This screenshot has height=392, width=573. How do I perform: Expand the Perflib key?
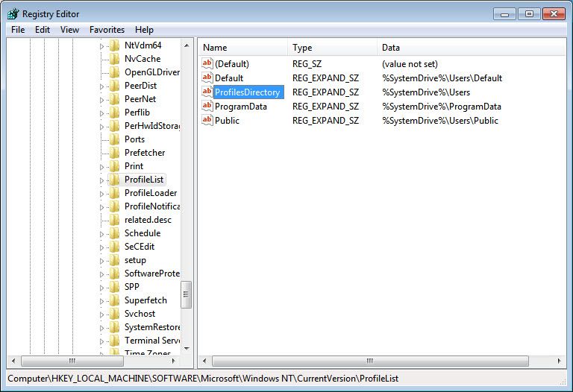[101, 113]
